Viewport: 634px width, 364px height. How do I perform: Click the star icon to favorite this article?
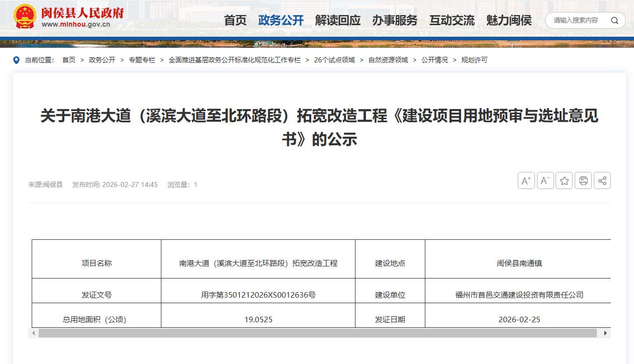tap(564, 180)
